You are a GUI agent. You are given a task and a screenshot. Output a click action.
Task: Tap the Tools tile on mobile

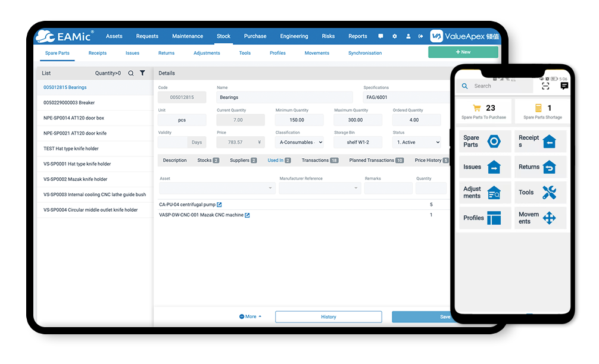click(x=541, y=192)
